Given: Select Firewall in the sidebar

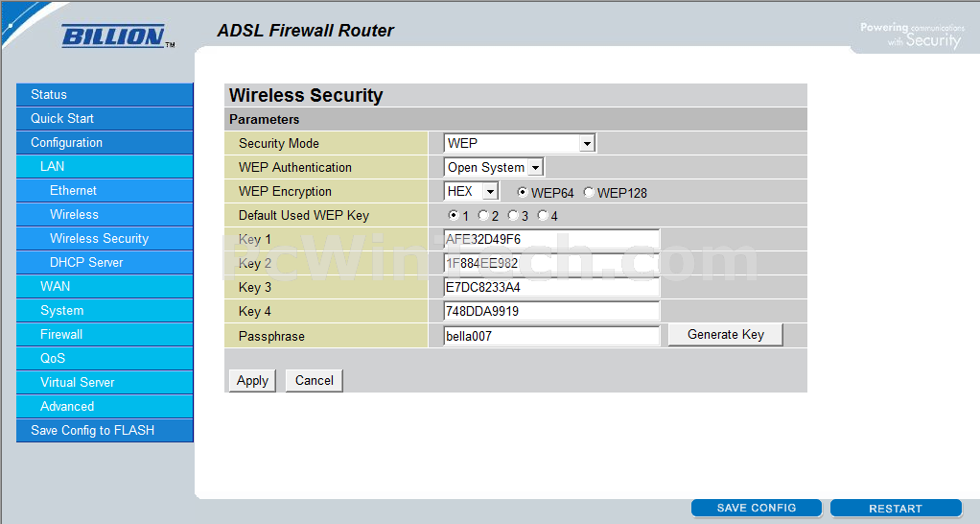Looking at the screenshot, I should point(105,334).
